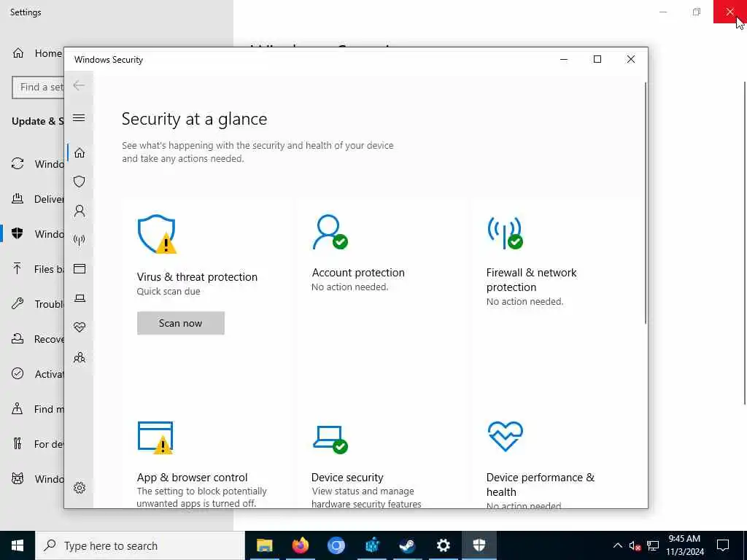Open Troubleshoot in Settings sidebar
This screenshot has width=747, height=560.
37,304
